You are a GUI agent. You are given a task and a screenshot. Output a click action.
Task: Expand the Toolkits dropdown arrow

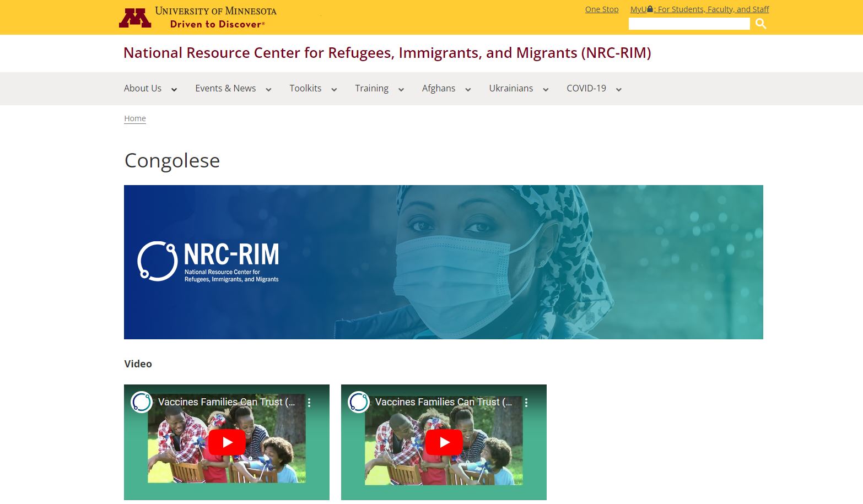pyautogui.click(x=334, y=89)
